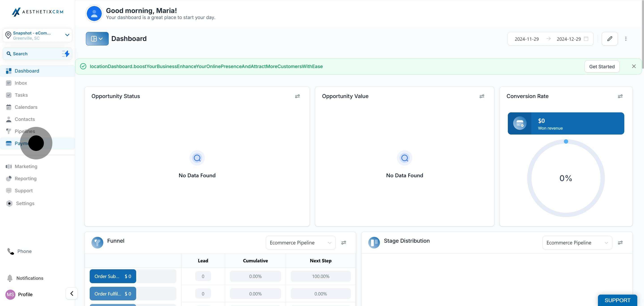
Task: Open the three-dot dashboard options menu
Action: click(626, 39)
